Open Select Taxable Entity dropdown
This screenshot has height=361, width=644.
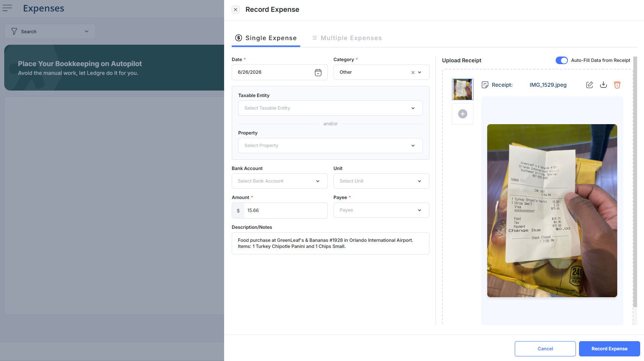point(330,108)
